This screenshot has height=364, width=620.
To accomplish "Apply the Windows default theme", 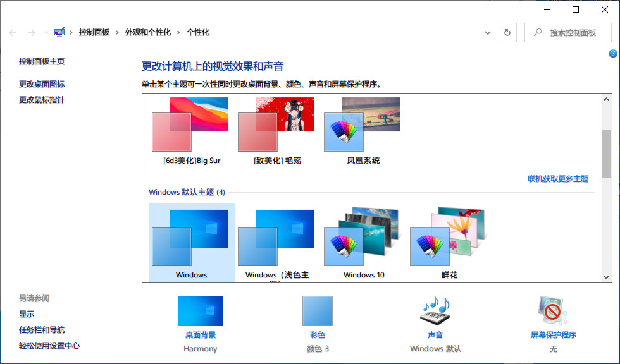I will pos(191,243).
